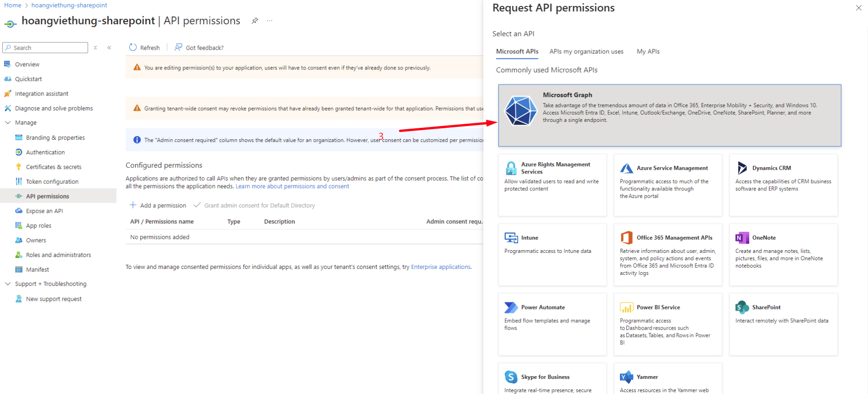Click the Authentication icon

[x=19, y=152]
